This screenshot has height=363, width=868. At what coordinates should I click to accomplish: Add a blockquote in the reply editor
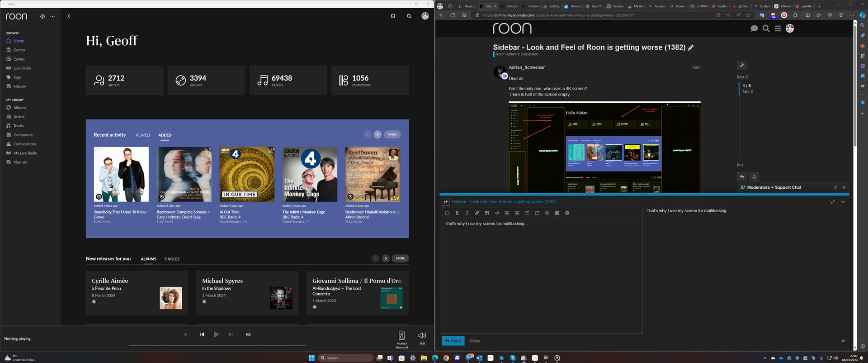[x=487, y=213]
